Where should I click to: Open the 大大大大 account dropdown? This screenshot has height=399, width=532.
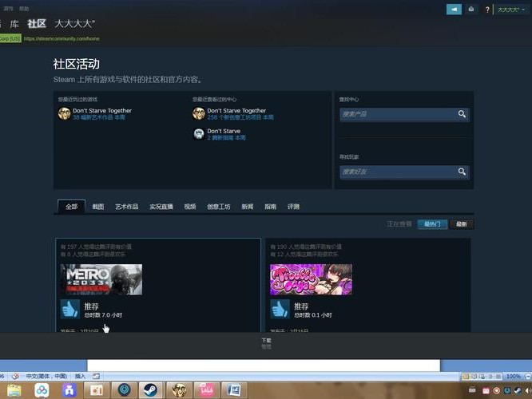511,10
